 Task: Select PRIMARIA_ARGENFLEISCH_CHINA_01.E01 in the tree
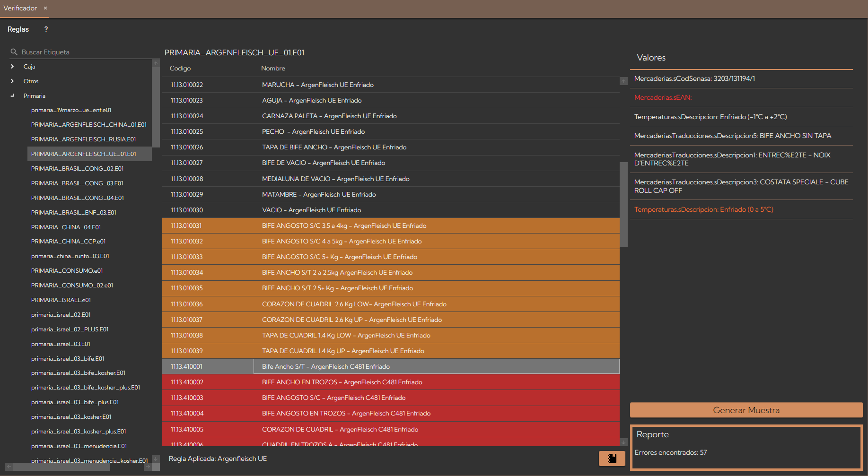click(x=88, y=125)
